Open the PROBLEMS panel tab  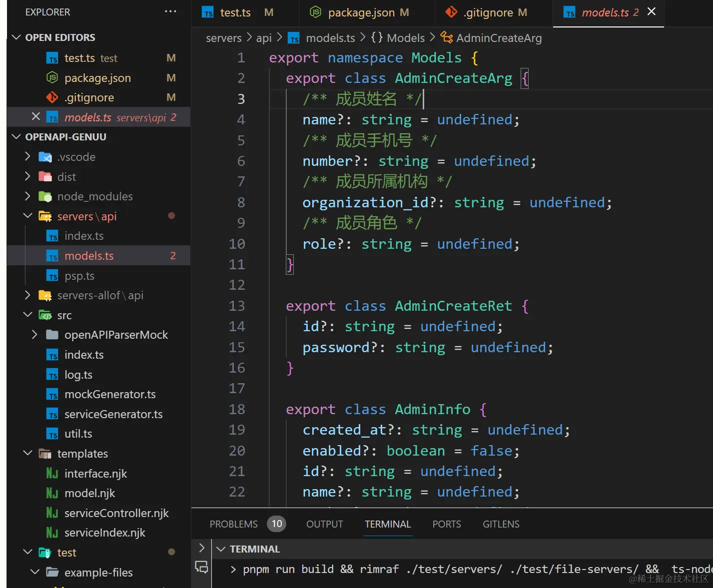(233, 524)
